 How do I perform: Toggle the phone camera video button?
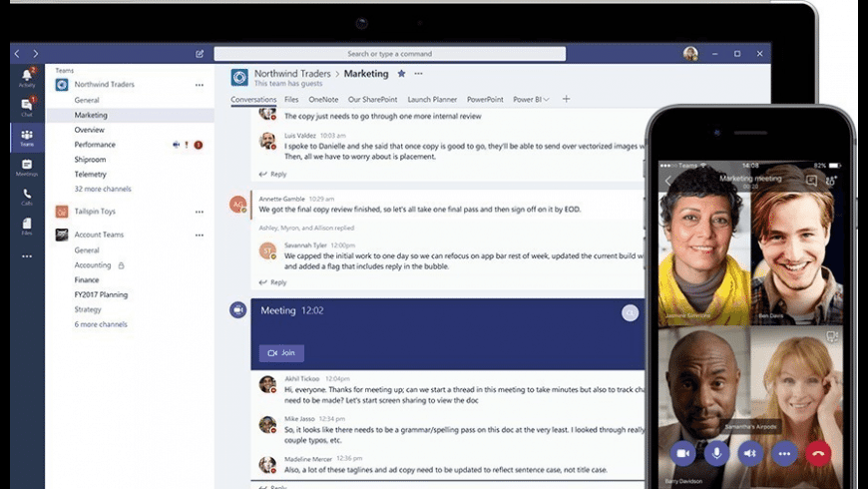683,453
